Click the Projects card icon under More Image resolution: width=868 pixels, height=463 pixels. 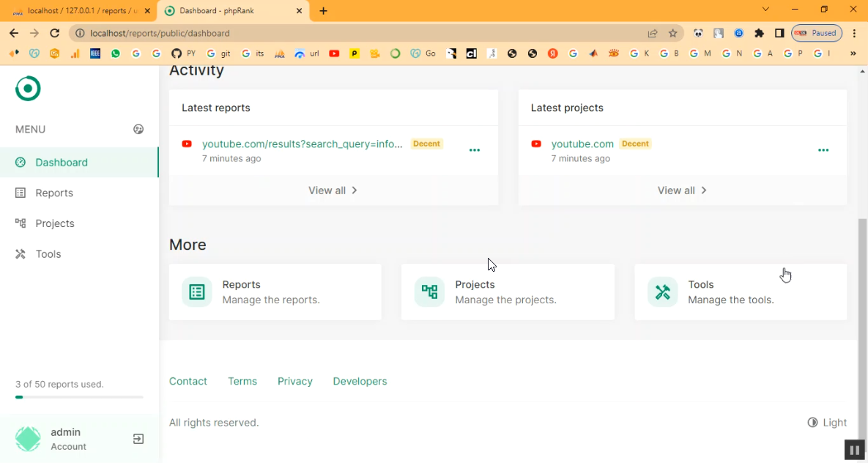pos(429,292)
